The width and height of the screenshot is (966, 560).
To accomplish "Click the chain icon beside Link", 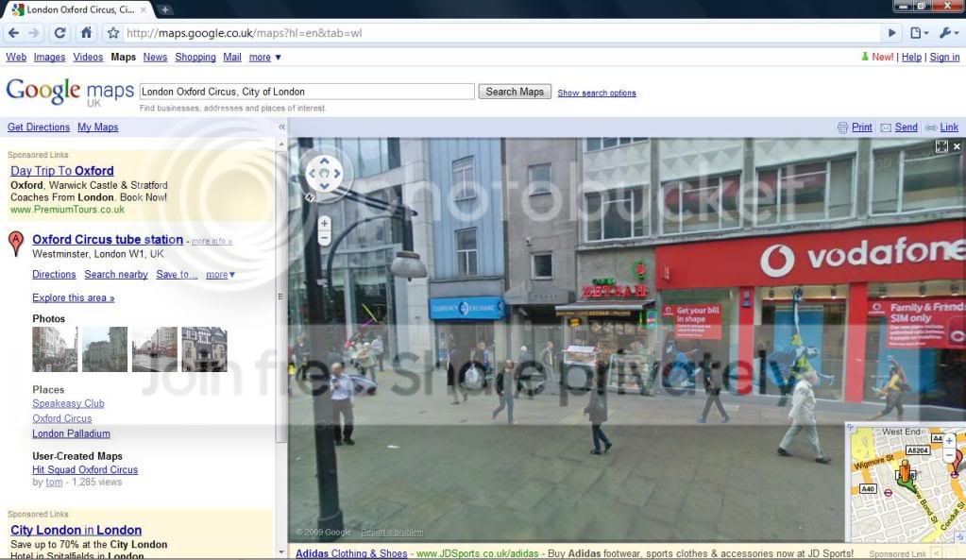I will click(x=931, y=127).
